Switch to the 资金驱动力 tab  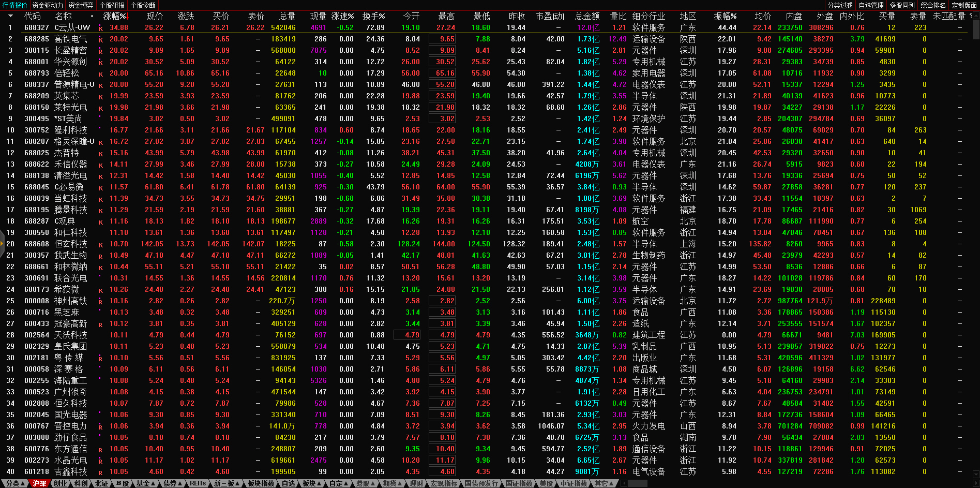48,5
